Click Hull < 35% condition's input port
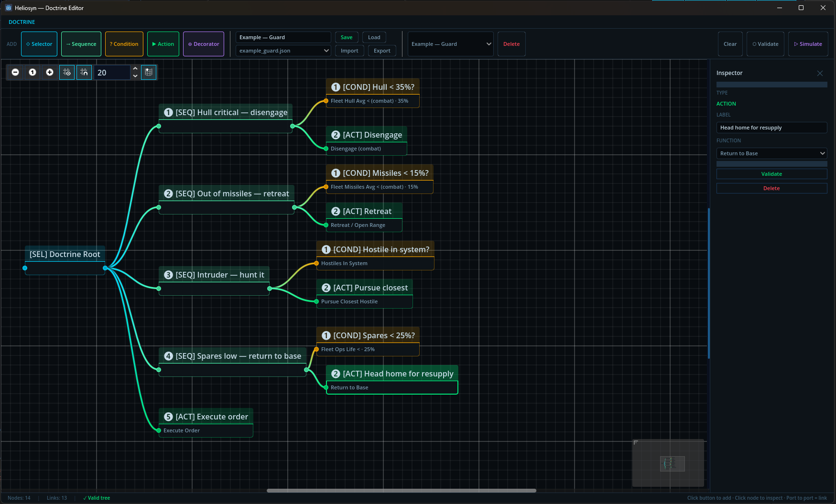Image resolution: width=836 pixels, height=504 pixels. 326,101
